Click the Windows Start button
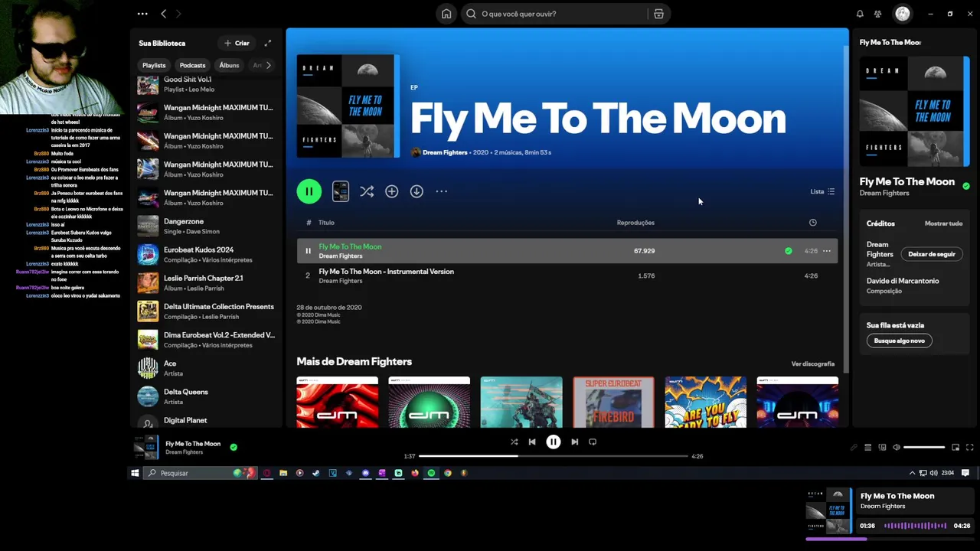This screenshot has width=980, height=551. coord(135,473)
